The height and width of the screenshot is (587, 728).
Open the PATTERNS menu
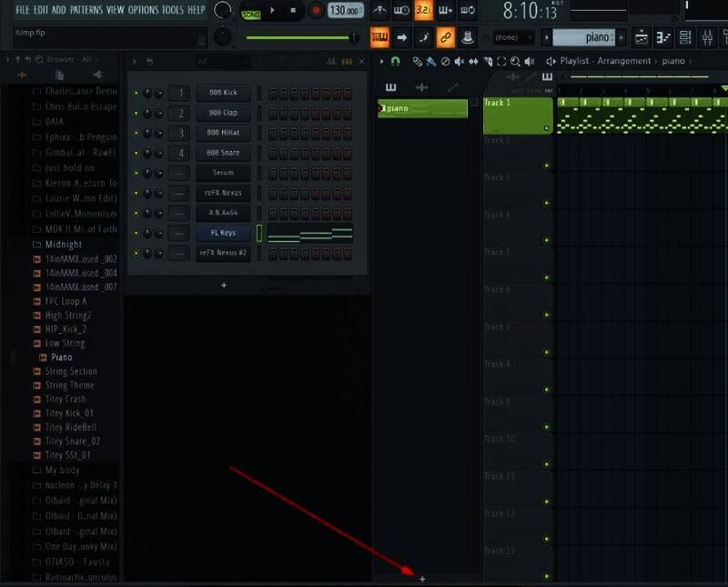pyautogui.click(x=86, y=9)
